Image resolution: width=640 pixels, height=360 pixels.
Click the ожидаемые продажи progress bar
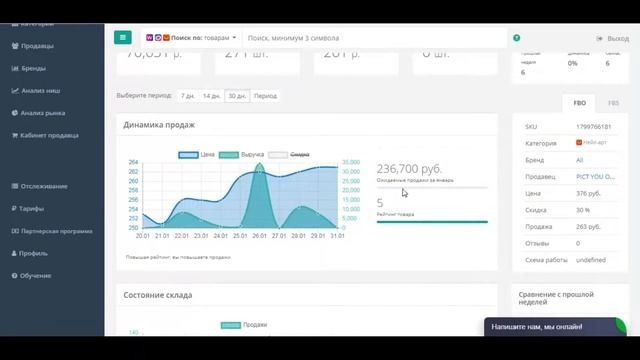click(432, 187)
